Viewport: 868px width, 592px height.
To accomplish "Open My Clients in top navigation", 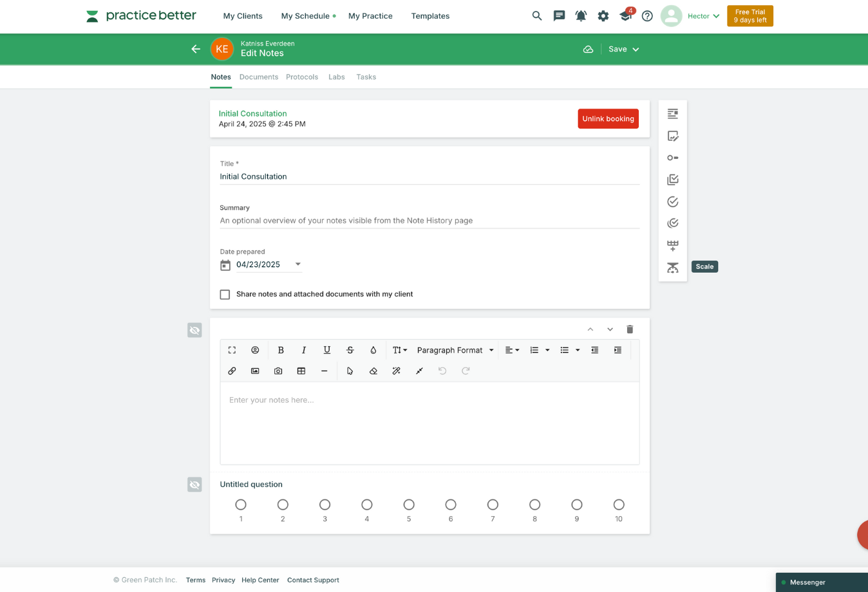I will (243, 16).
